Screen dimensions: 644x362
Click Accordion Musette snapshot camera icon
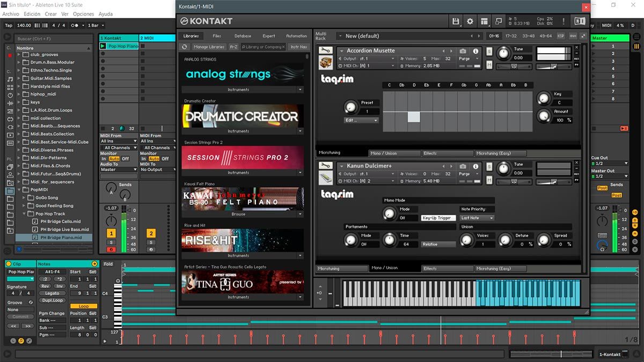(x=463, y=51)
